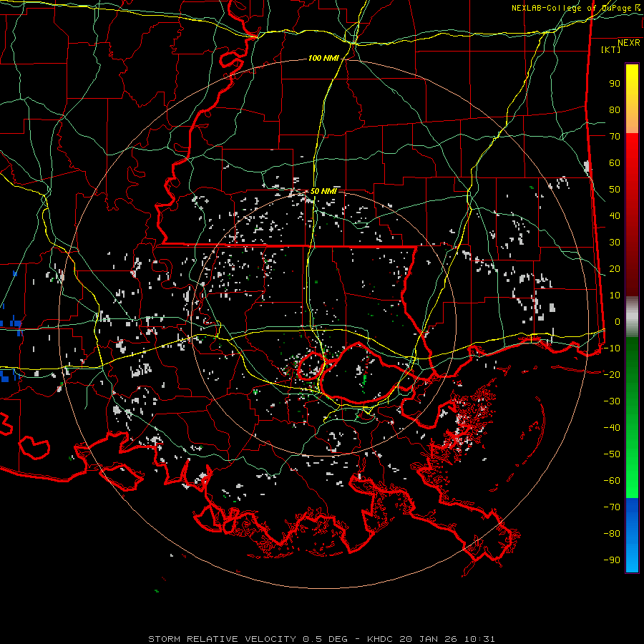Click the -30 scale value
Image resolution: width=644 pixels, height=644 pixels.
(x=612, y=401)
